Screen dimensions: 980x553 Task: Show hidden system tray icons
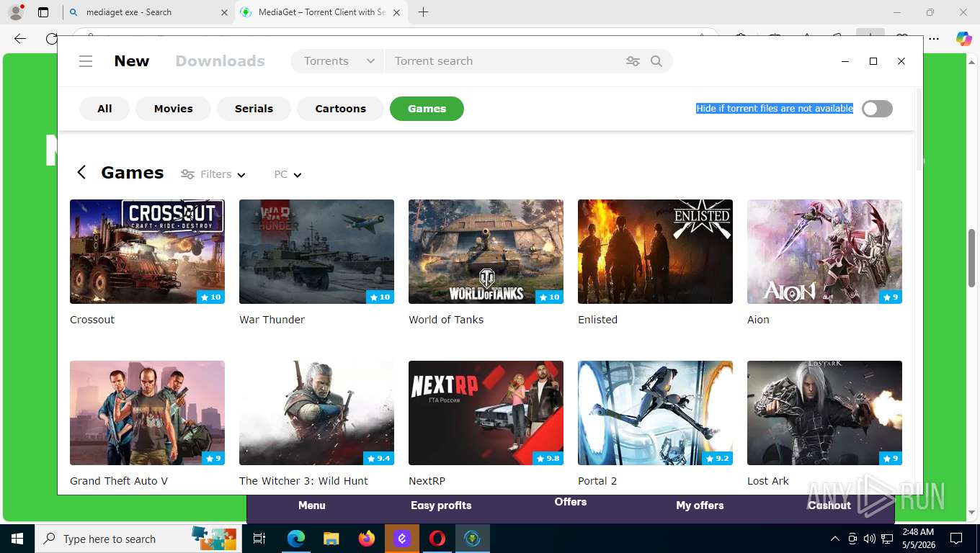[835, 539]
